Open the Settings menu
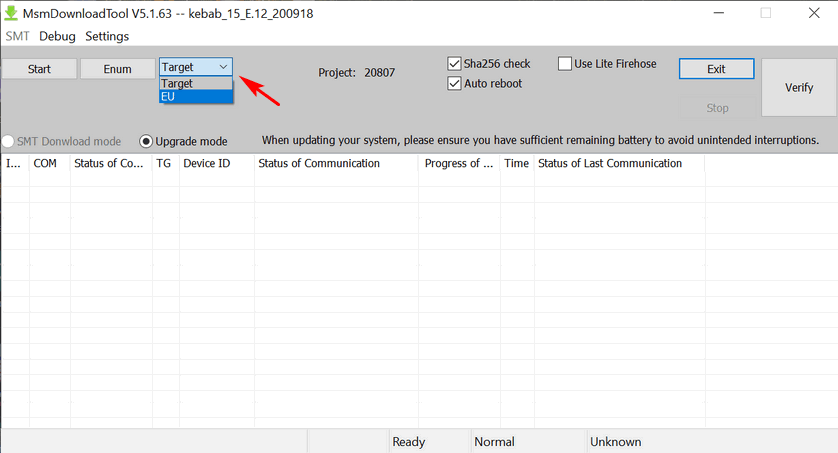The width and height of the screenshot is (838, 453). (x=107, y=36)
